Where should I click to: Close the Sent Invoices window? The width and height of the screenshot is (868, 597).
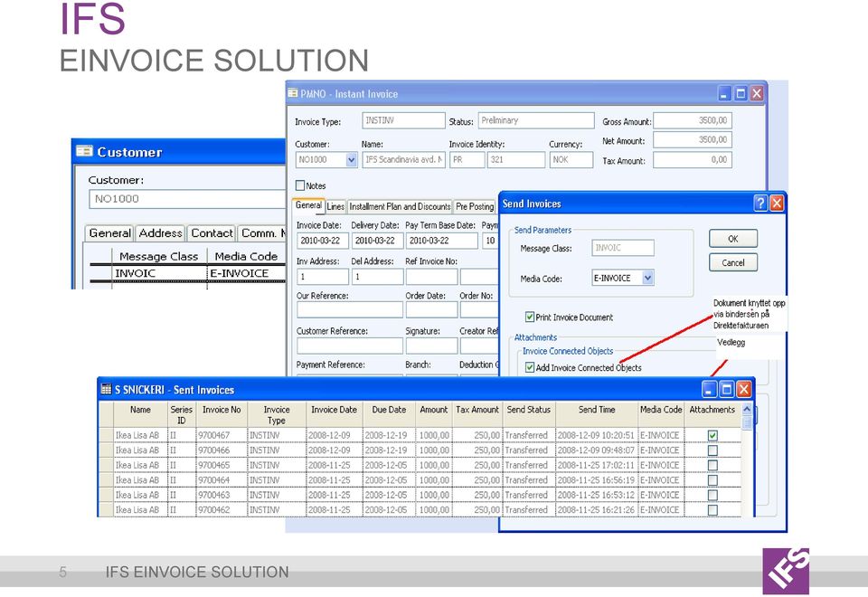click(744, 389)
